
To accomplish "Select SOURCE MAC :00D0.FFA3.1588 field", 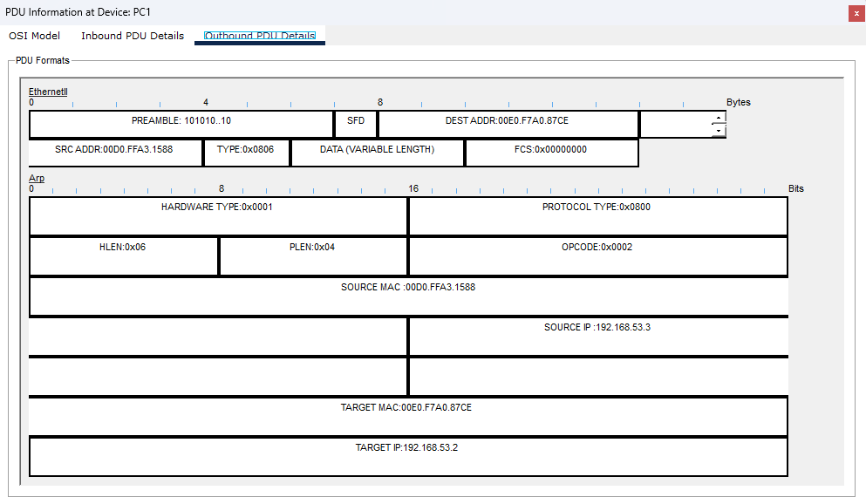I will (x=408, y=296).
